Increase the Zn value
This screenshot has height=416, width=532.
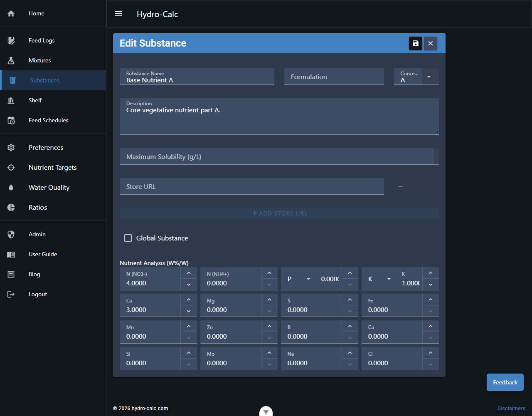(x=269, y=326)
